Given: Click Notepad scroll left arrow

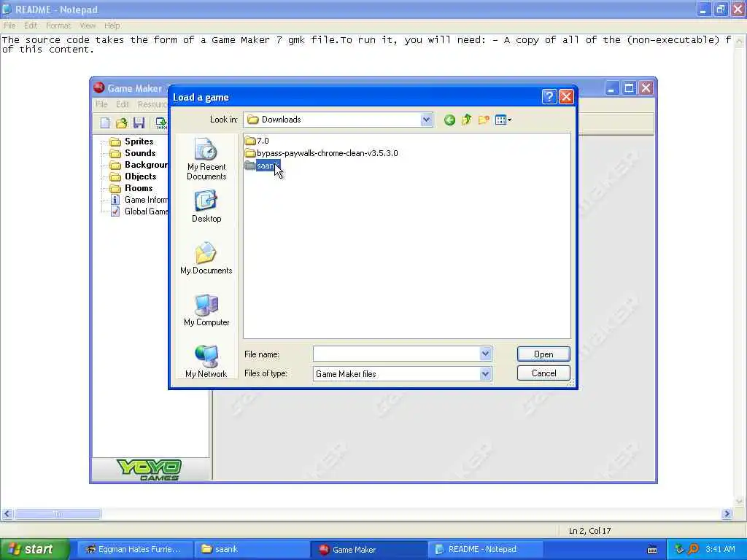Looking at the screenshot, I should (x=7, y=514).
